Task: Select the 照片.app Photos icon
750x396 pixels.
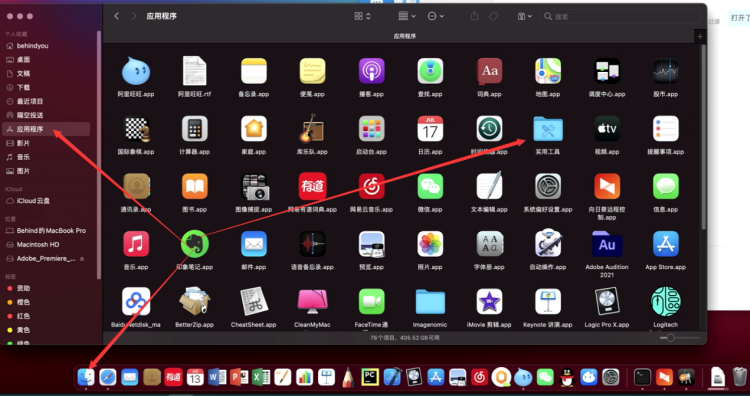Action: [x=430, y=243]
